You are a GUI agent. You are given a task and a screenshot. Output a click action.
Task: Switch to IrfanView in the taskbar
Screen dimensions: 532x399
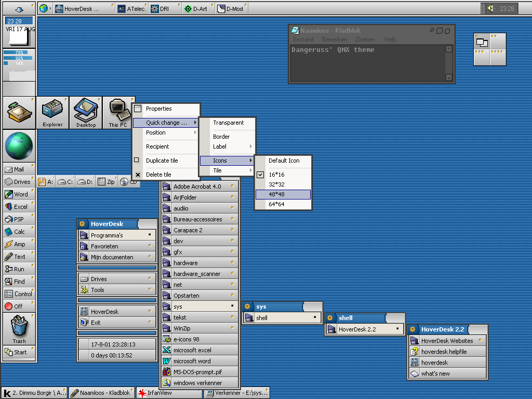click(168, 393)
